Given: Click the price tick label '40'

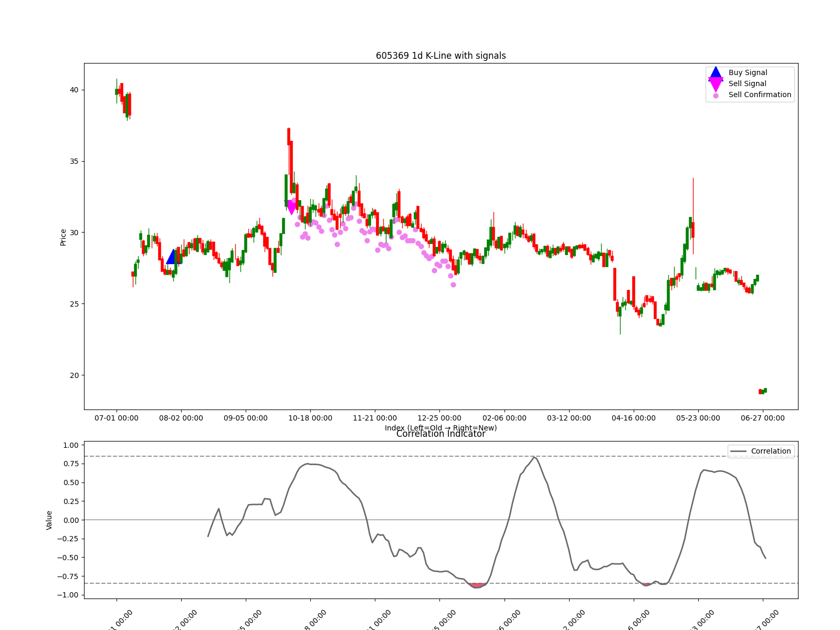Looking at the screenshot, I should coord(74,90).
